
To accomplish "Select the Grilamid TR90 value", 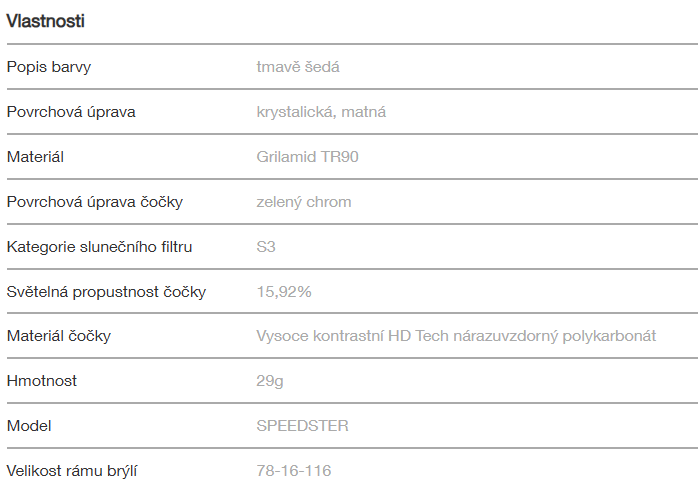I will [x=308, y=157].
